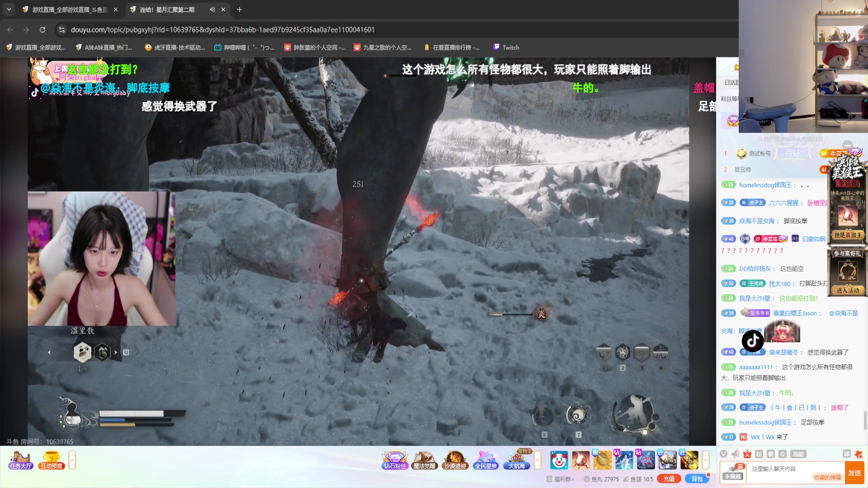Go back in browser history
Screen dimensions: 868x488
coord(10,30)
